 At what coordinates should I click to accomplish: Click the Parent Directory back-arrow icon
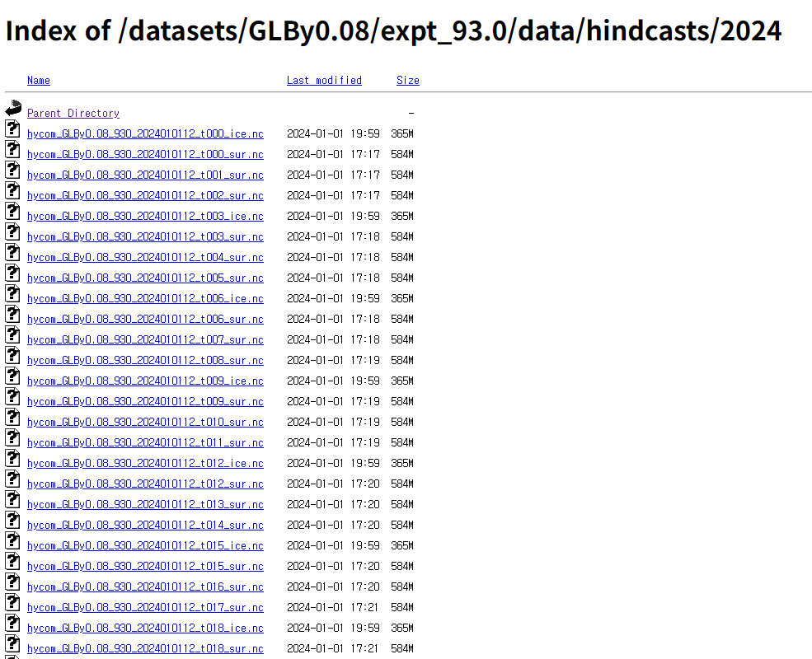tap(12, 108)
